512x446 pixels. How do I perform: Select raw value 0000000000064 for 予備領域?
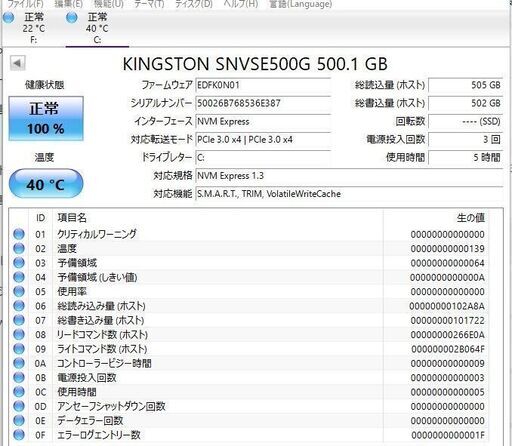[447, 263]
